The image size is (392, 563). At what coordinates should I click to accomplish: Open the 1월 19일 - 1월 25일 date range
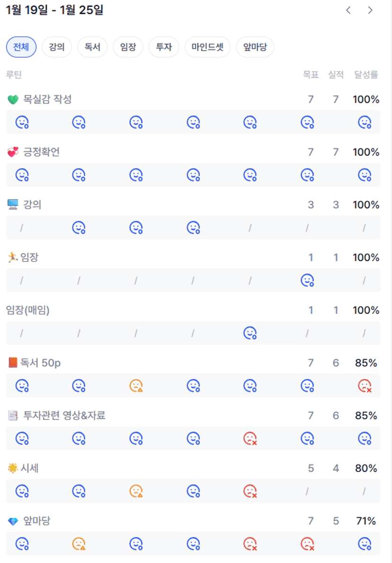tap(55, 10)
